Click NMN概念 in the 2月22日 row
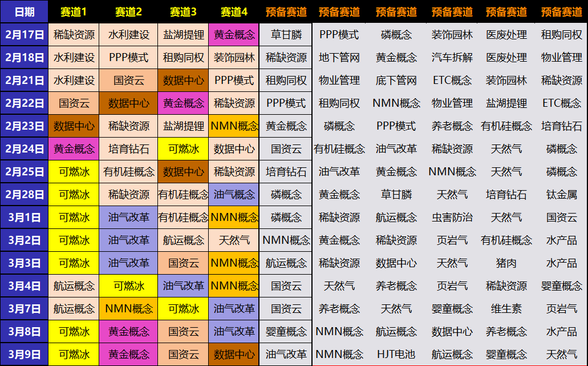 click(396, 103)
